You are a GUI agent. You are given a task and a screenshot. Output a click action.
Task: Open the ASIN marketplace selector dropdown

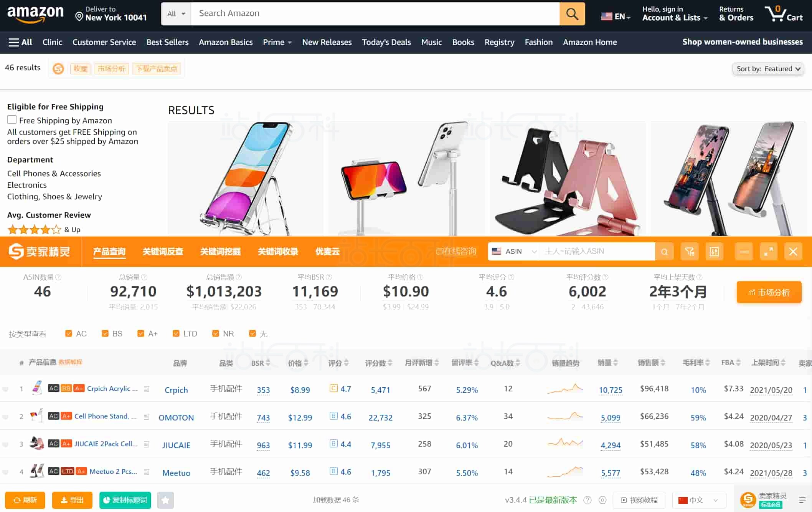513,251
